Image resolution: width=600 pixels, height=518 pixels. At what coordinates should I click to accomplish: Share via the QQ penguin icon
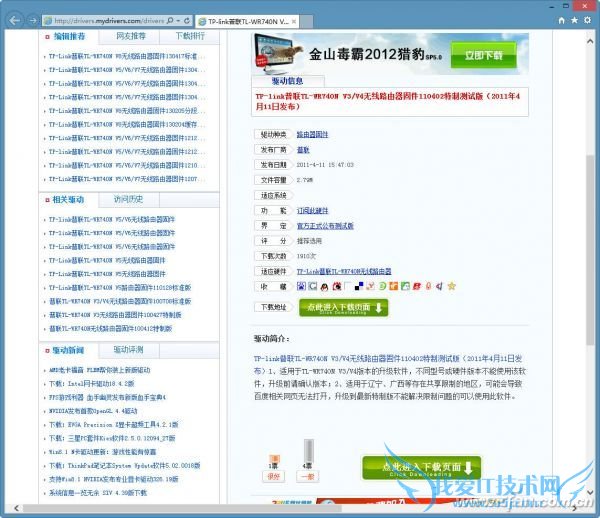(x=324, y=287)
